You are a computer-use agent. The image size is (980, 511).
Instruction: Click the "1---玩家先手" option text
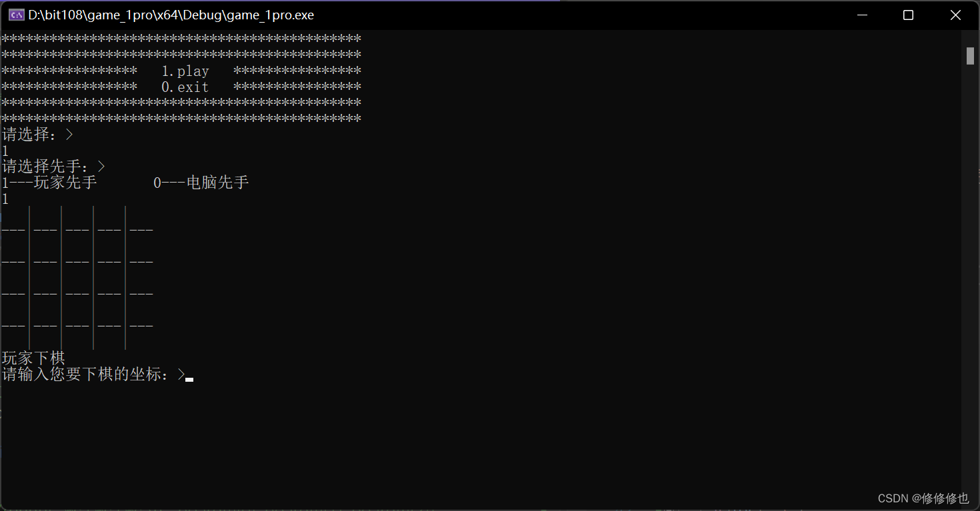[x=49, y=183]
